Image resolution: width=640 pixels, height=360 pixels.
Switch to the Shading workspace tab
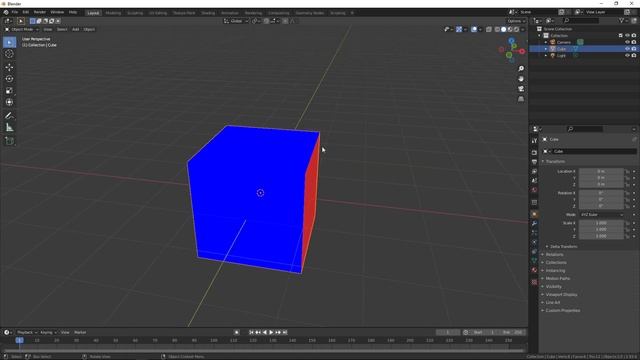tap(208, 13)
